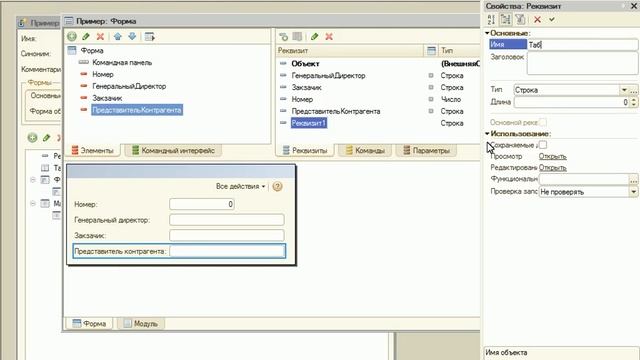
Task: Add a new form element with green plus
Action: [72, 37]
